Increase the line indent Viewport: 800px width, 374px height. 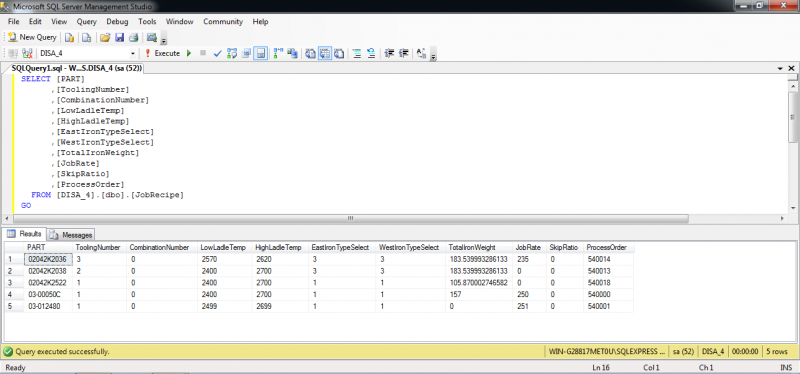(404, 53)
